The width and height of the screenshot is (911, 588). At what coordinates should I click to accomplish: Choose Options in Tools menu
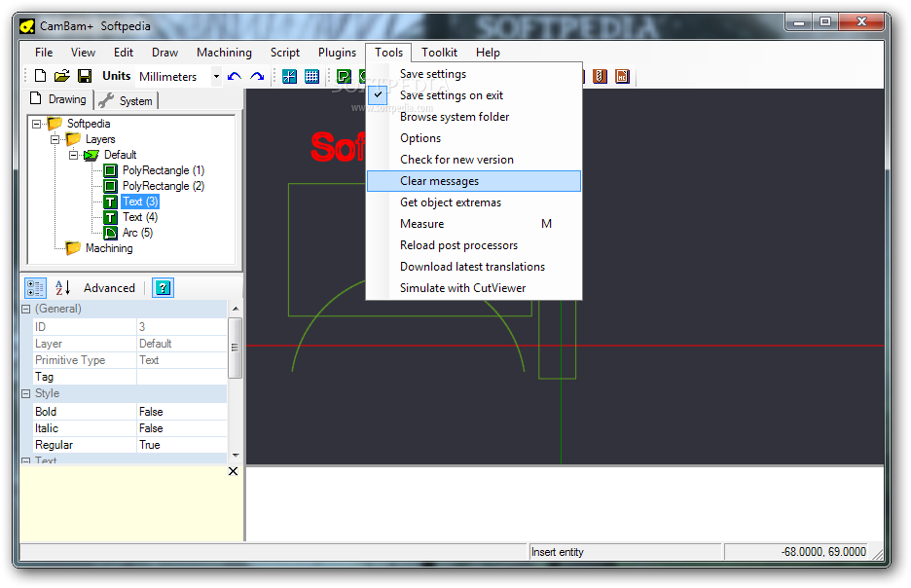click(x=474, y=138)
